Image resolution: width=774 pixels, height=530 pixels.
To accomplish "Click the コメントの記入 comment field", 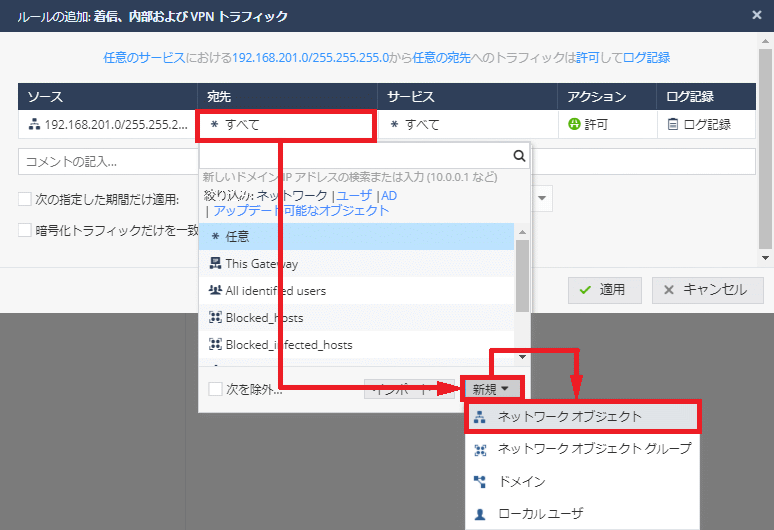I will click(107, 161).
